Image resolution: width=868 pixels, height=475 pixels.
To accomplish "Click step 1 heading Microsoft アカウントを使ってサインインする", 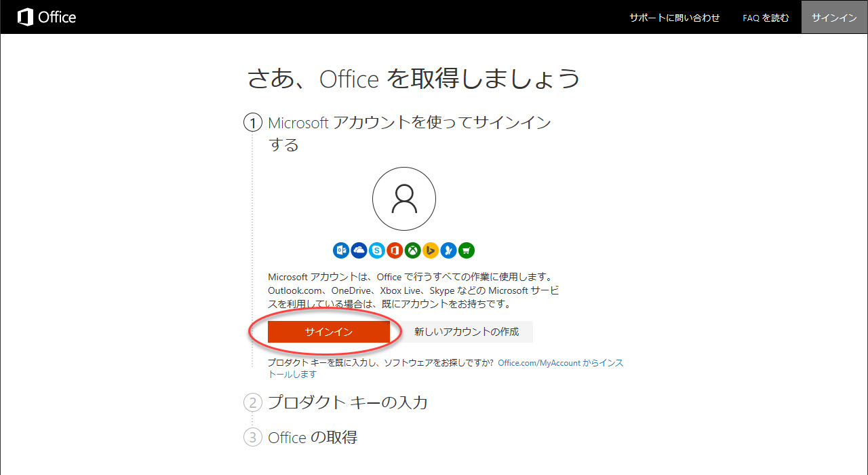I will point(410,134).
